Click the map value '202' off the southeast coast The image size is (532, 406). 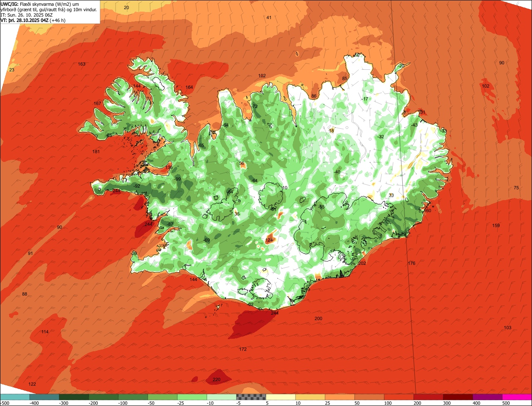pyautogui.click(x=362, y=263)
